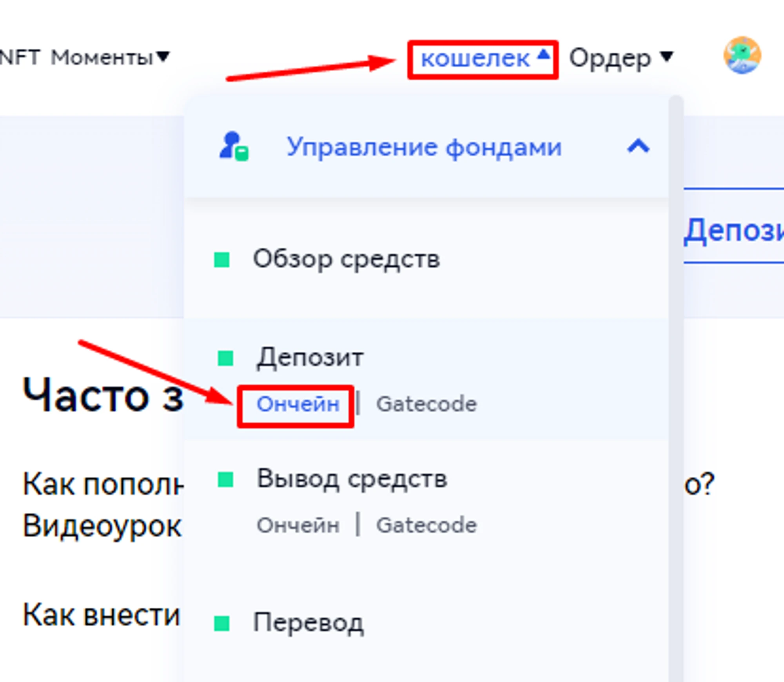The width and height of the screenshot is (784, 682).
Task: Choose Gatecode under Депозит
Action: [x=426, y=404]
